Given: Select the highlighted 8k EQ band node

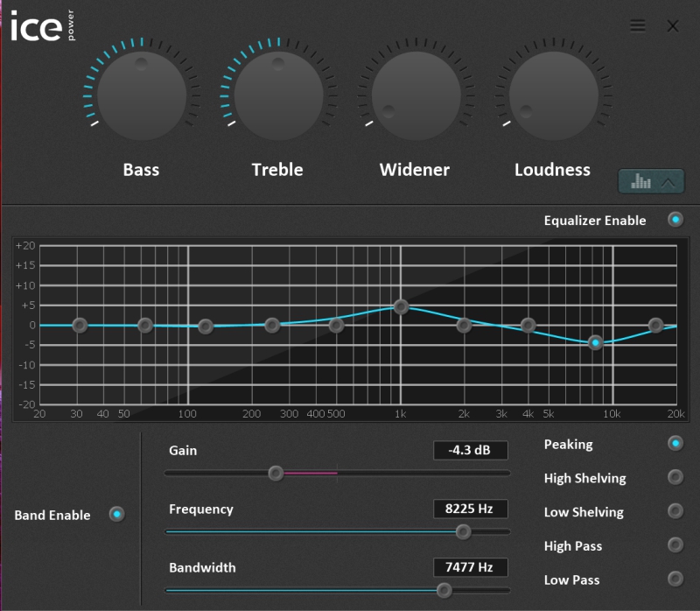Looking at the screenshot, I should 595,342.
